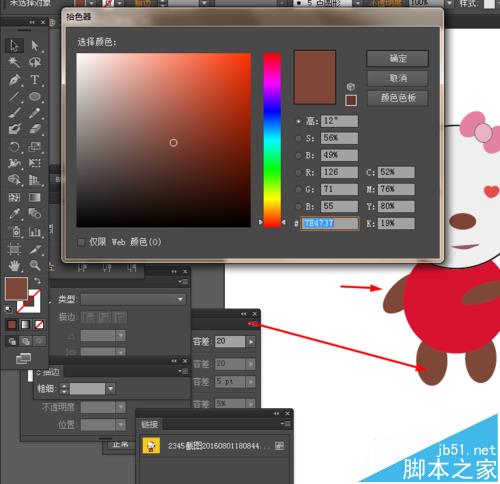Viewport: 500px width, 484px height.
Task: Set the toolbar's Gradient fill mode button
Action: pos(25,324)
